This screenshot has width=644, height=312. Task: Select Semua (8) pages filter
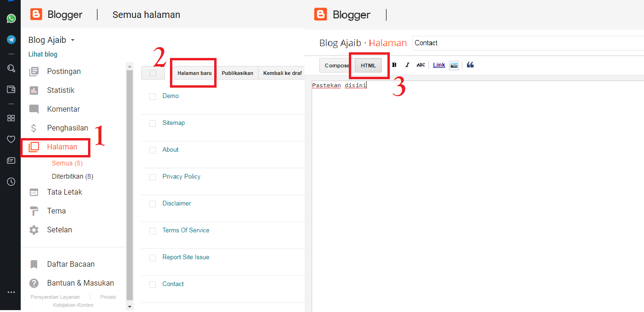[67, 163]
